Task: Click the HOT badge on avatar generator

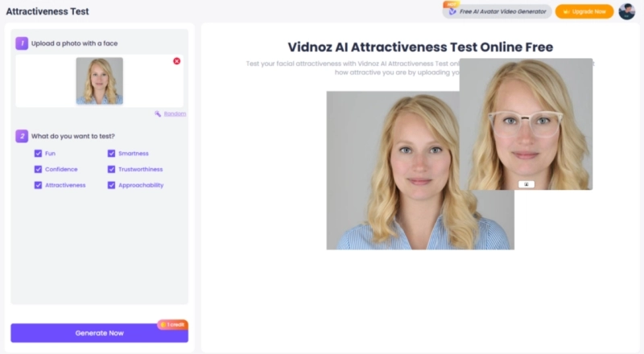Action: point(452,5)
